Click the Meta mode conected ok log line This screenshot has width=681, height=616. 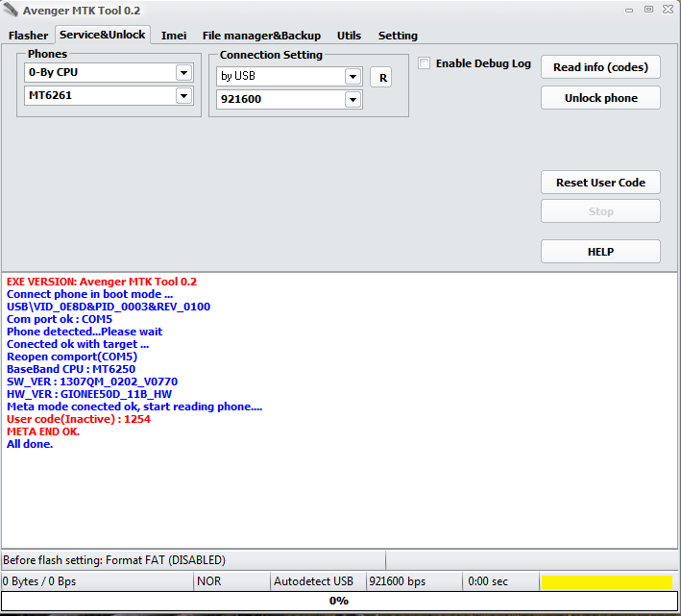click(x=134, y=407)
